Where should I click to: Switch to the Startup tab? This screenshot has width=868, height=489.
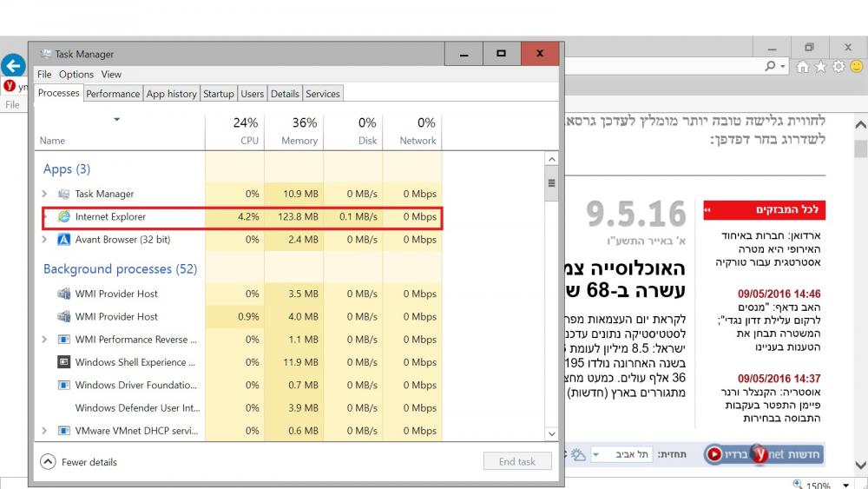pos(219,94)
